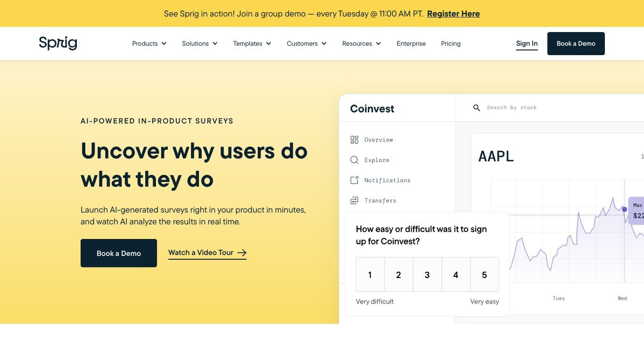644x362 pixels.
Task: Click the Search by stock input field
Action: pos(556,107)
